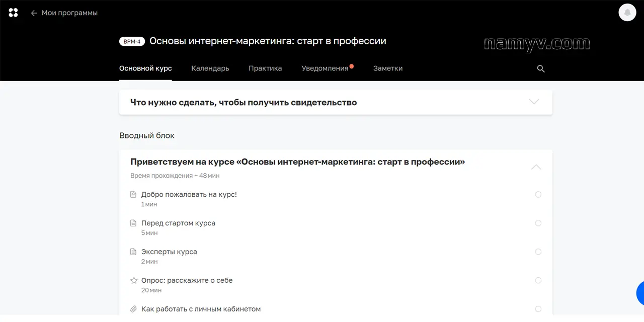Expand Что нужно сделать, чтобы получить свидетельство
644x322 pixels.
[534, 102]
